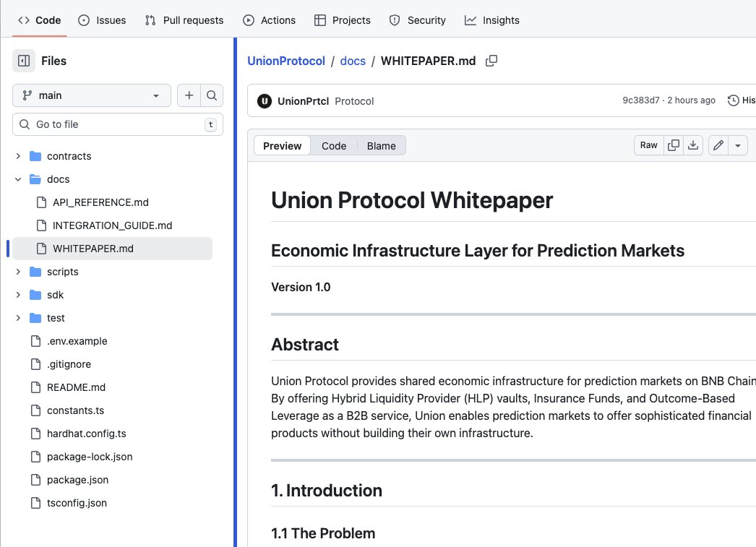This screenshot has height=547, width=756.
Task: Open commit 9c383d7 link
Action: click(641, 100)
